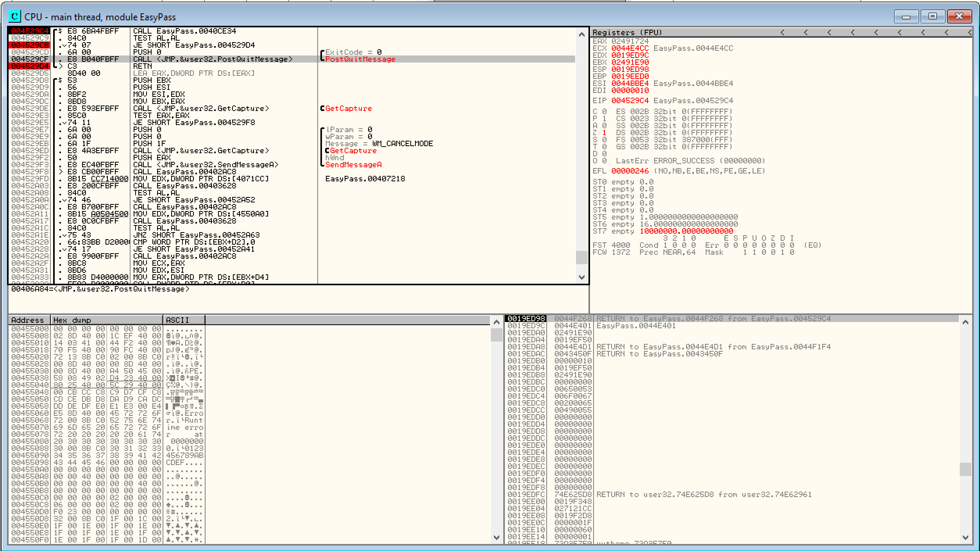Click the Hex dump column header
Image resolution: width=980 pixels, height=551 pixels.
(107, 320)
